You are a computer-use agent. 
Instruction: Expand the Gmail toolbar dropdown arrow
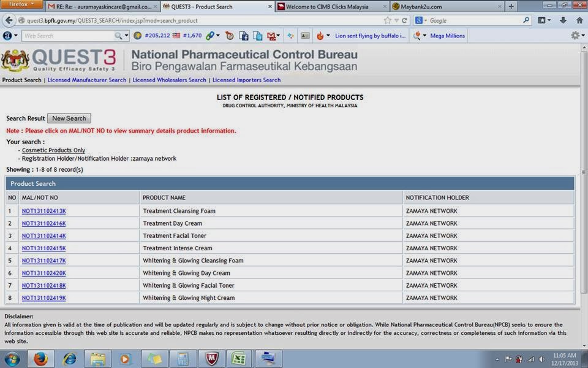[x=278, y=36]
